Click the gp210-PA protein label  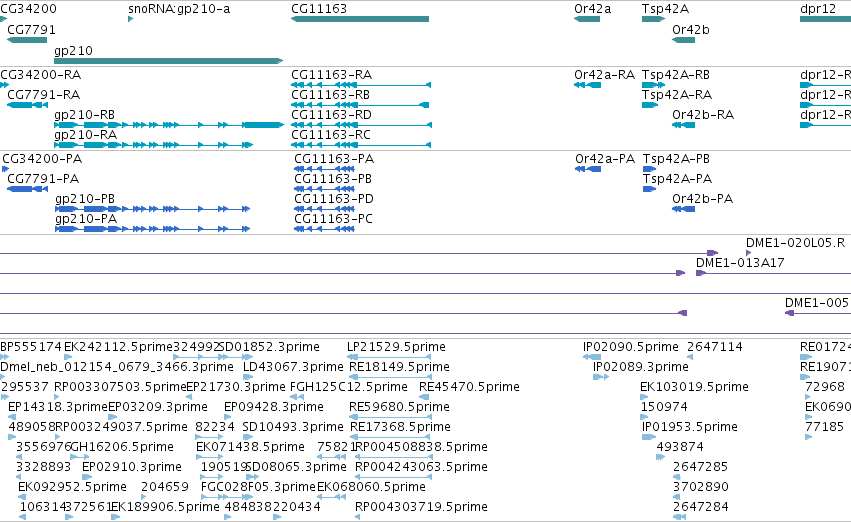click(x=86, y=219)
